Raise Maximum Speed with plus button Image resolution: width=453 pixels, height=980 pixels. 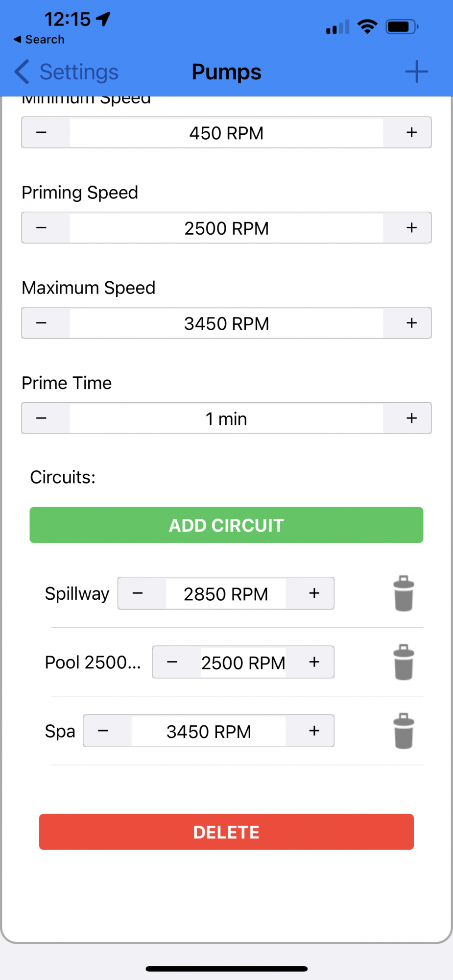[411, 323]
